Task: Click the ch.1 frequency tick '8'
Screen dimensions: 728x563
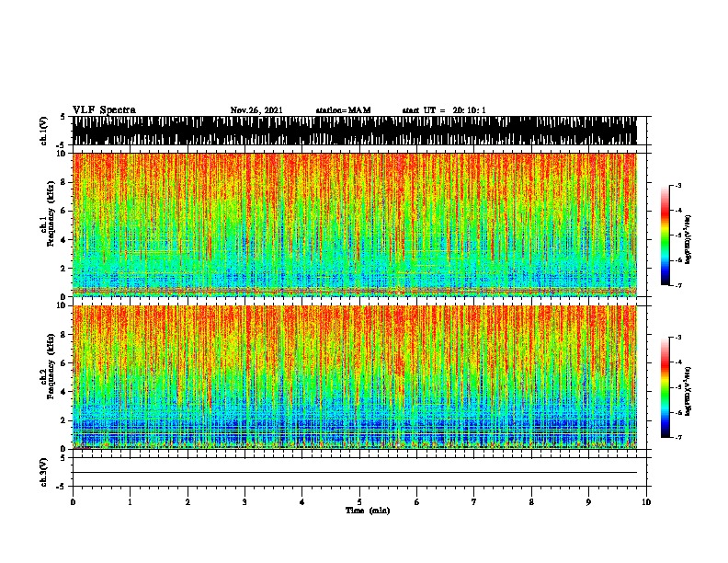Action: (64, 182)
